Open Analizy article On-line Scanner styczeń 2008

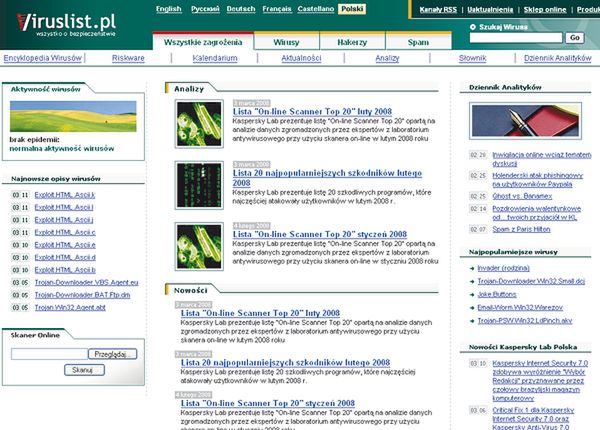tap(320, 234)
